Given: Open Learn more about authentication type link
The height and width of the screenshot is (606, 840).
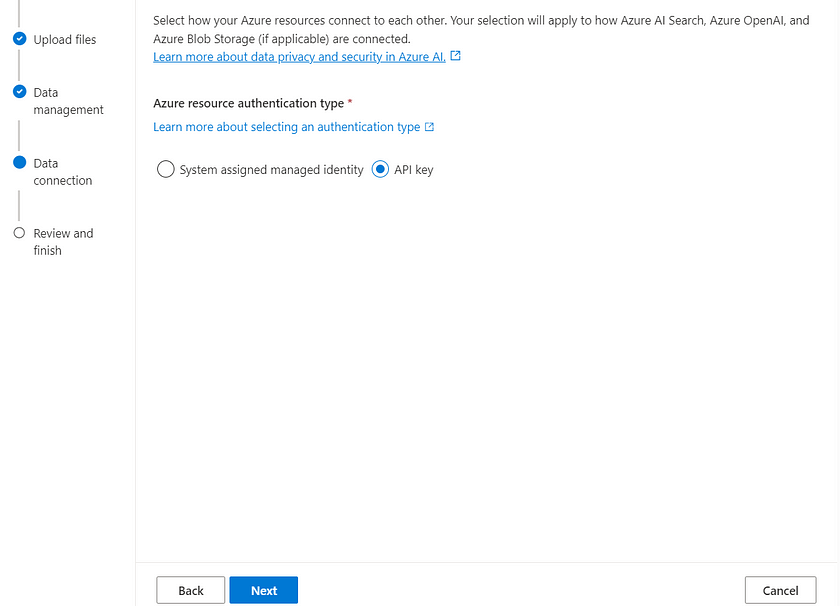Looking at the screenshot, I should coord(287,127).
